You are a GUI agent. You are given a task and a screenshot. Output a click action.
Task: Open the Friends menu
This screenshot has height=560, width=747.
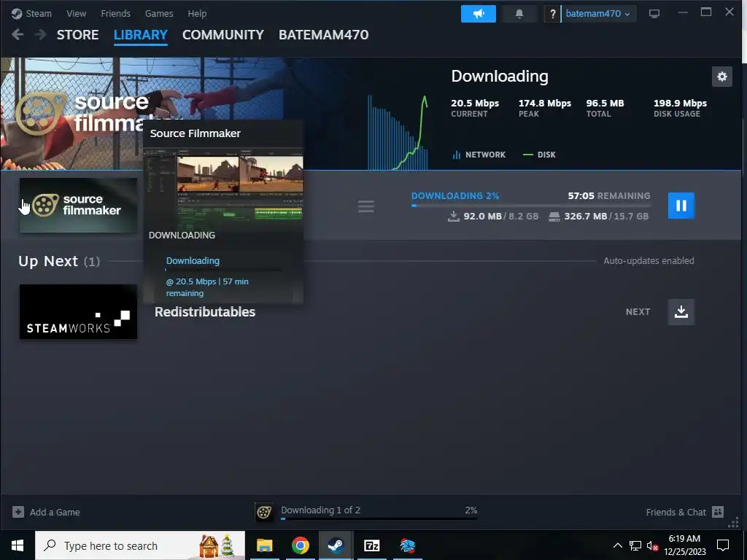point(115,13)
